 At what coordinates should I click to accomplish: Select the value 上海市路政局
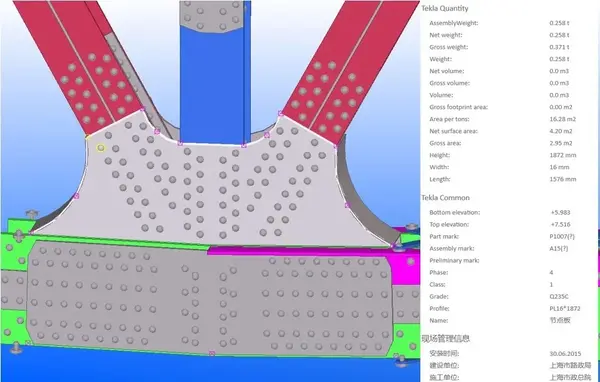[x=571, y=366]
